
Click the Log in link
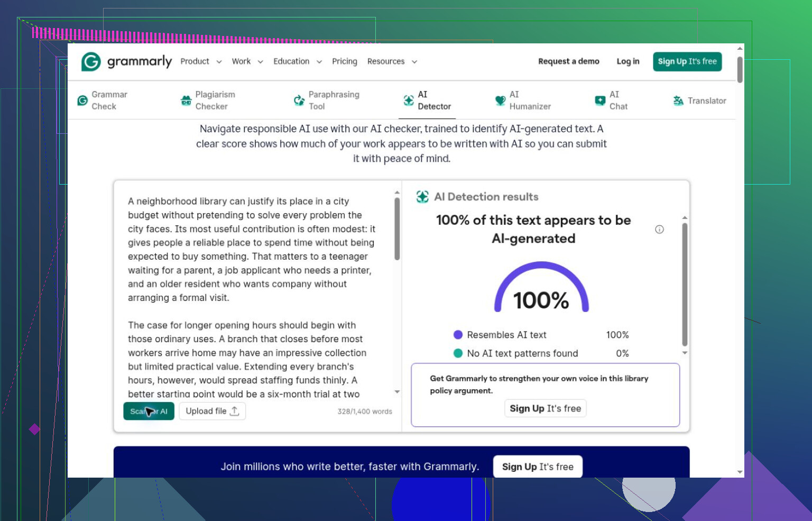point(628,61)
